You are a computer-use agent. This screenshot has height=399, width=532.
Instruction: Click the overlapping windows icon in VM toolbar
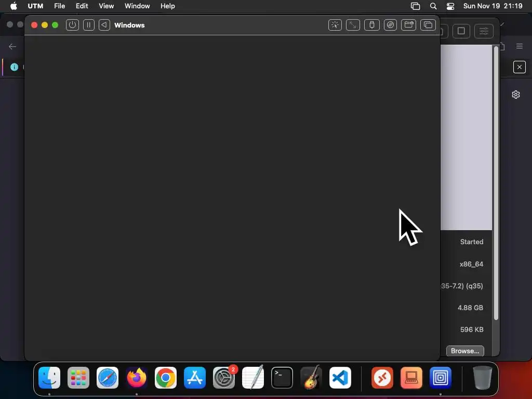pos(428,25)
